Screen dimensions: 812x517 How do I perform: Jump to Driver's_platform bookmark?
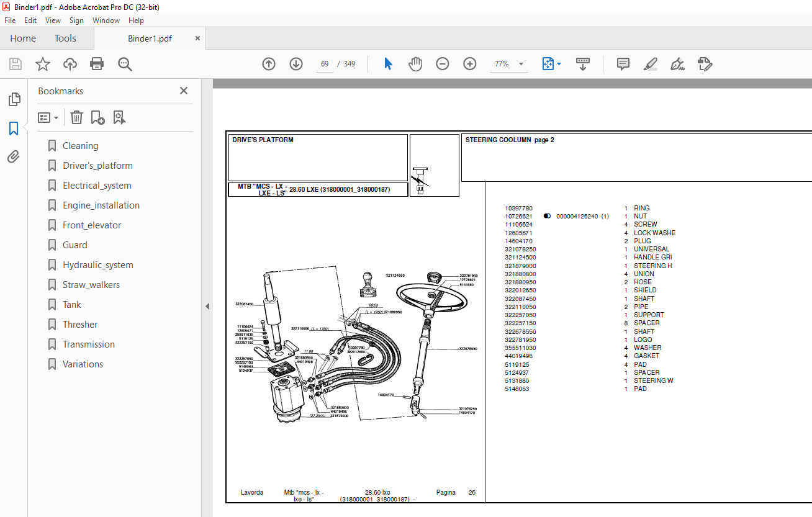(97, 166)
